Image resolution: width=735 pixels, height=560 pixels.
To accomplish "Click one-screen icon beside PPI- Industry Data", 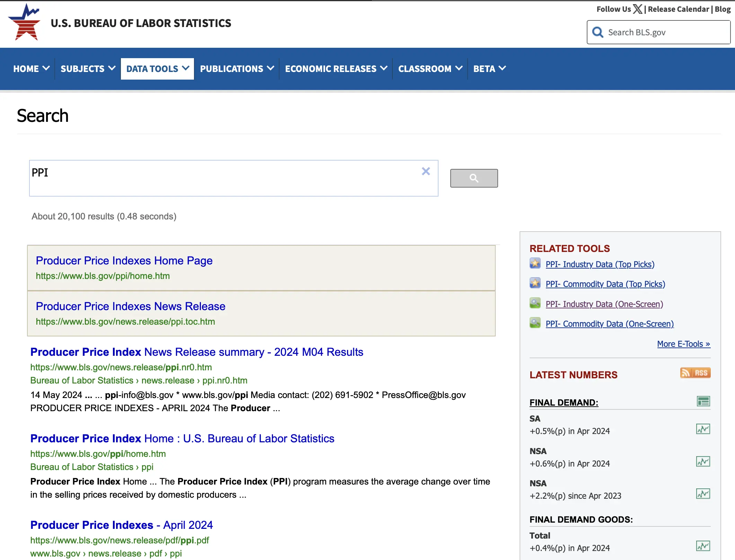I will [535, 303].
